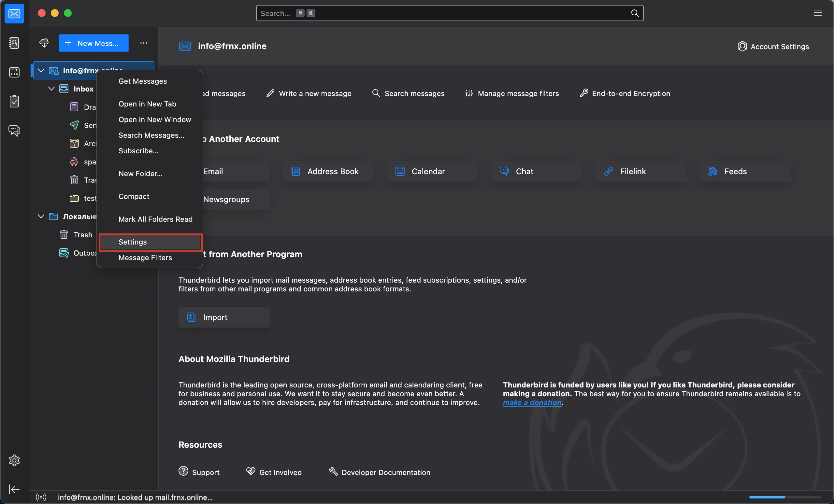Open the Thunderbird app menu (hamburger)
This screenshot has height=504, width=834.
coord(818,13)
